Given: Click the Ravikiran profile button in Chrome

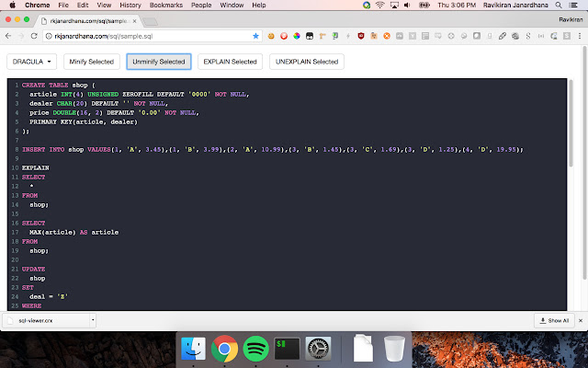Looking at the screenshot, I should pyautogui.click(x=571, y=19).
